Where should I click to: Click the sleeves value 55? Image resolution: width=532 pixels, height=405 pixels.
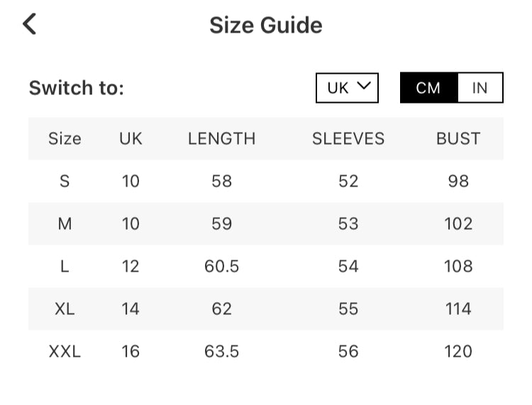[348, 309]
